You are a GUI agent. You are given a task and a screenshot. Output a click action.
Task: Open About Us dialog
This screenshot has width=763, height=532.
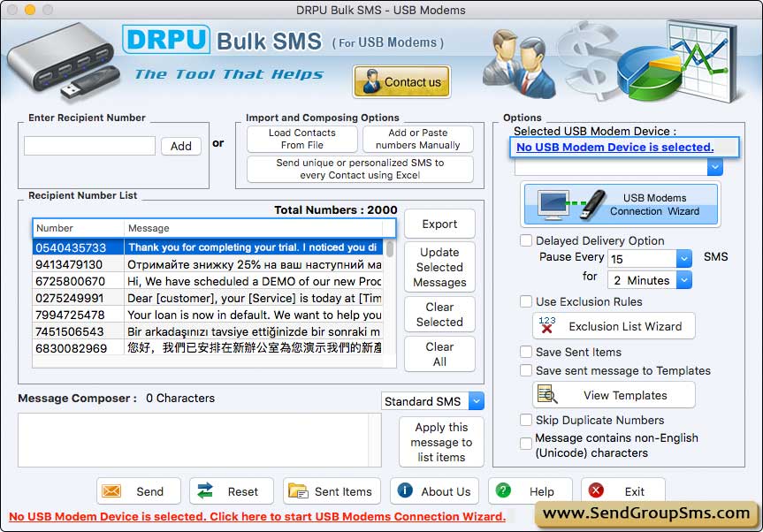coord(434,491)
